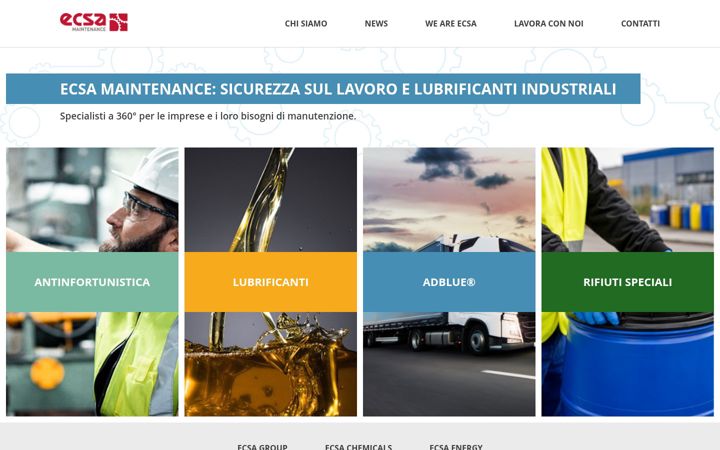
Task: Click the AdBlue blue label
Action: pos(449,282)
